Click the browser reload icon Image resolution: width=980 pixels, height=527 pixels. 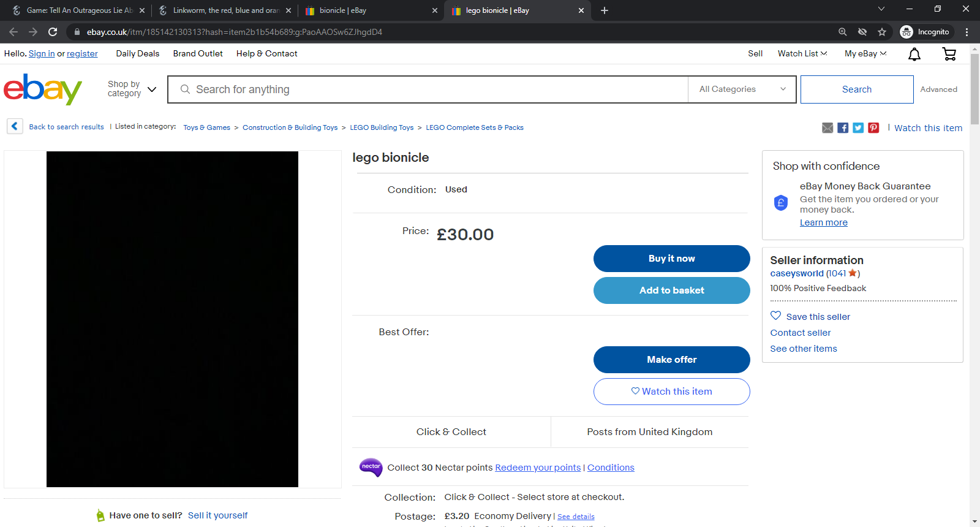click(x=53, y=32)
